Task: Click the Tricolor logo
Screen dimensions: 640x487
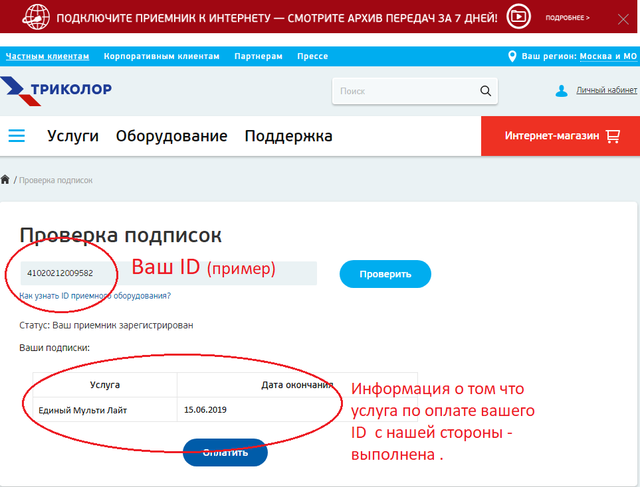Action: pyautogui.click(x=57, y=90)
